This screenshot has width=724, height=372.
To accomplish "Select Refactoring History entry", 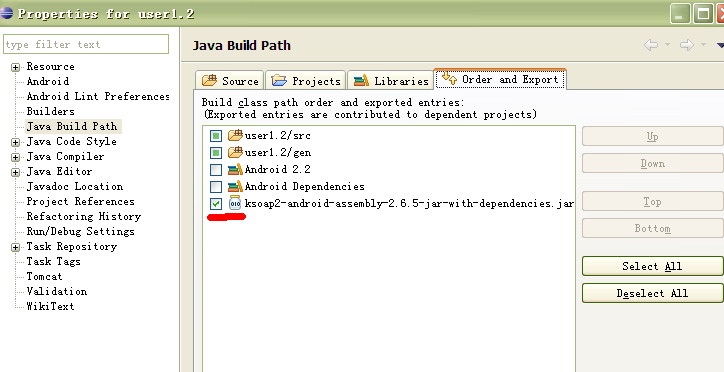I will click(x=84, y=216).
